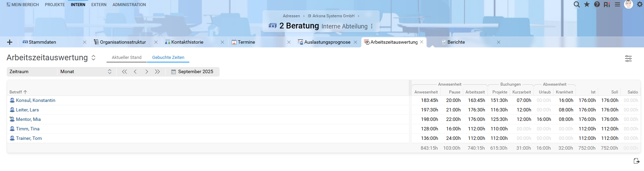The width and height of the screenshot is (644, 171).
Task: Open the settings gear icon
Action: 640,4
